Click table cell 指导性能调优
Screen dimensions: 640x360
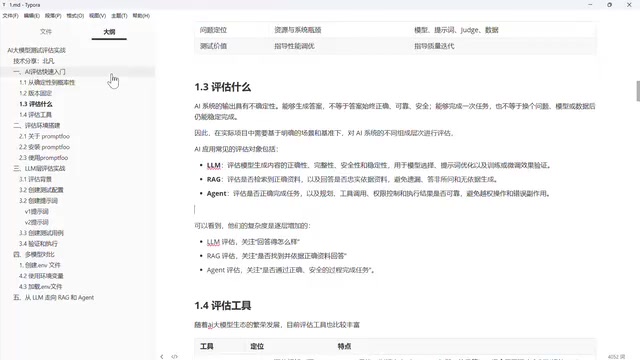294,46
